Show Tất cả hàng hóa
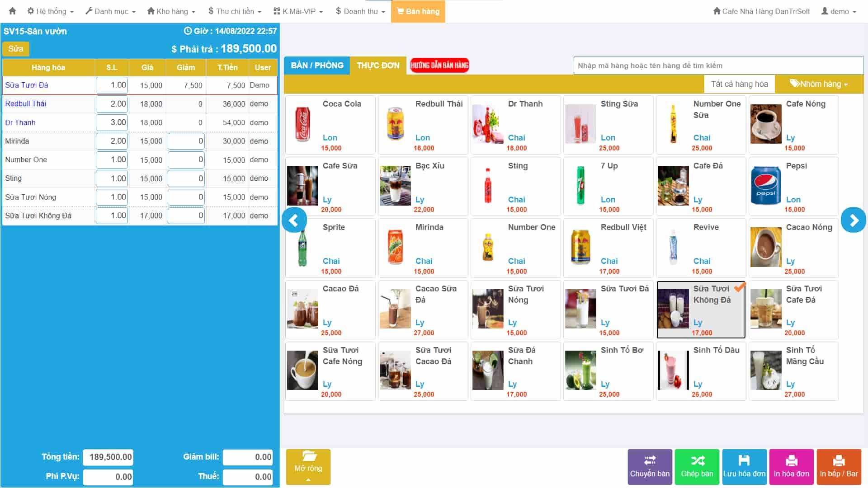This screenshot has width=868, height=488. click(x=739, y=84)
